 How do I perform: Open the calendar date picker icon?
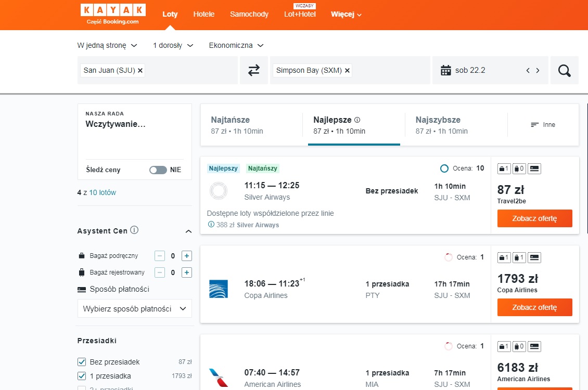446,70
